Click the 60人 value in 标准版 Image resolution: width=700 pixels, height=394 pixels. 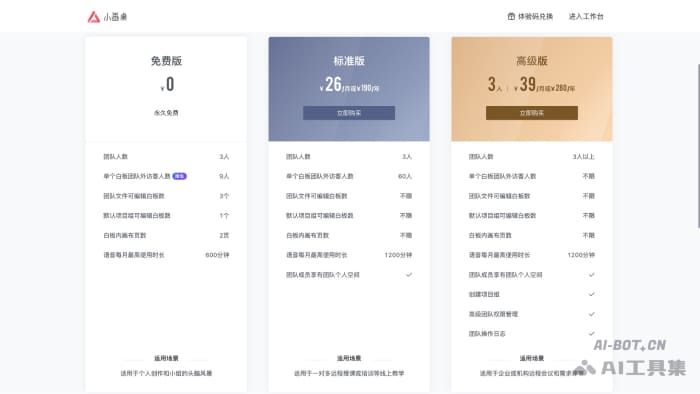pos(405,176)
